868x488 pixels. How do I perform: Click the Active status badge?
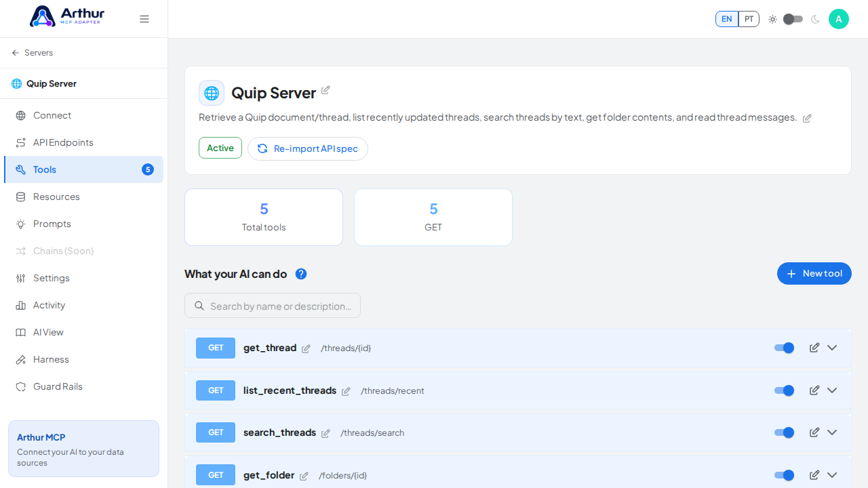220,148
